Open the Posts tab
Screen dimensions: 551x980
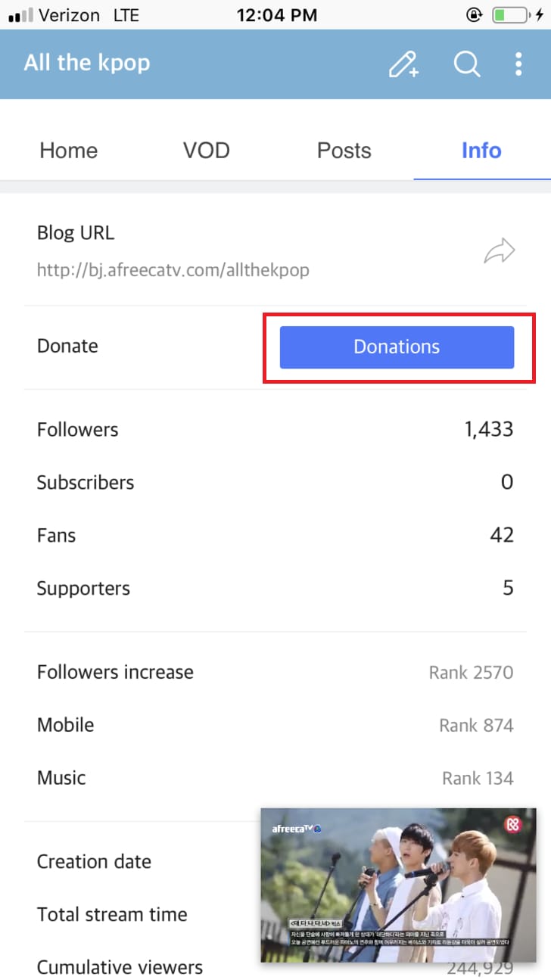point(344,150)
